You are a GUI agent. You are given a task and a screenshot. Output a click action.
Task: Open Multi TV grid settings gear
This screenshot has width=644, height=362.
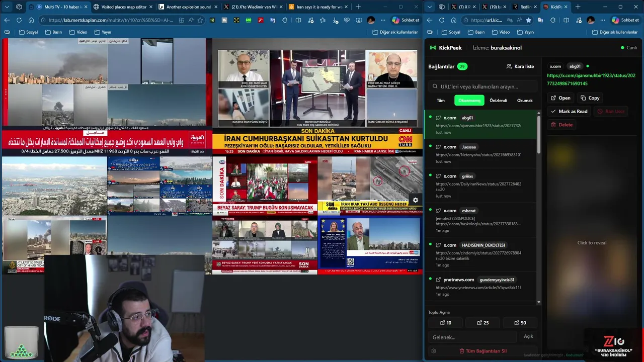[x=416, y=200]
